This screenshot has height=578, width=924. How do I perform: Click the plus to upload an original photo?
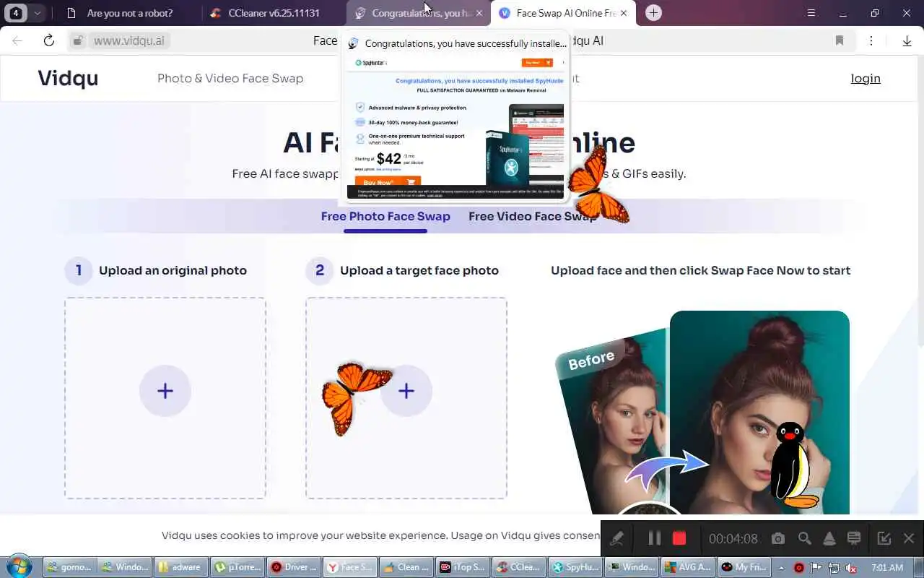165,391
